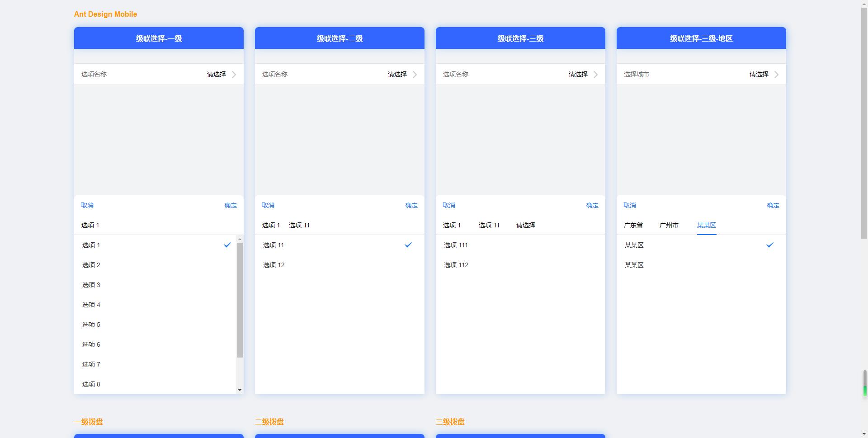Open the 请选择 chevron in the 级联选择-二级 panel
Image resolution: width=868 pixels, height=438 pixels.
pyautogui.click(x=415, y=75)
